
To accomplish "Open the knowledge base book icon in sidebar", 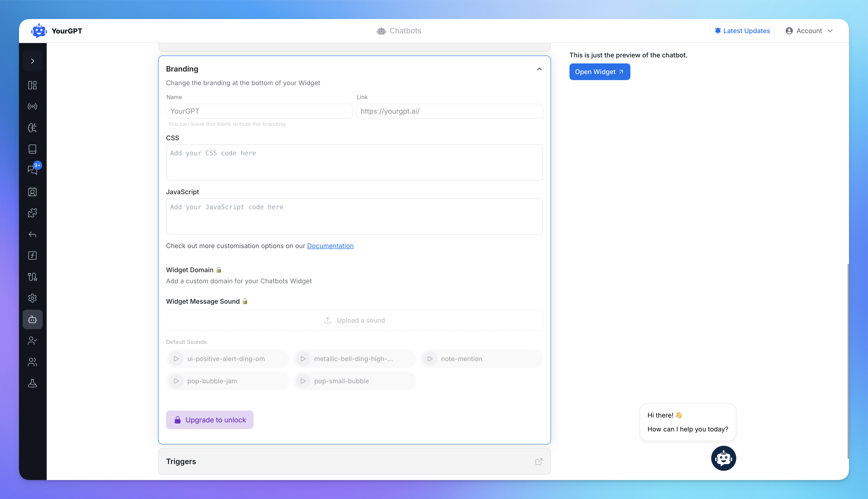I will tap(33, 149).
